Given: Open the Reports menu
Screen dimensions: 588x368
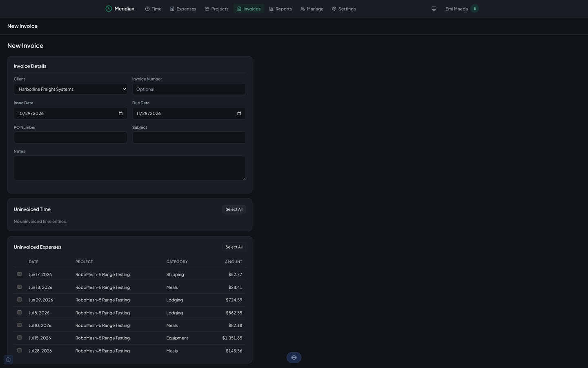Looking at the screenshot, I should coord(281,9).
